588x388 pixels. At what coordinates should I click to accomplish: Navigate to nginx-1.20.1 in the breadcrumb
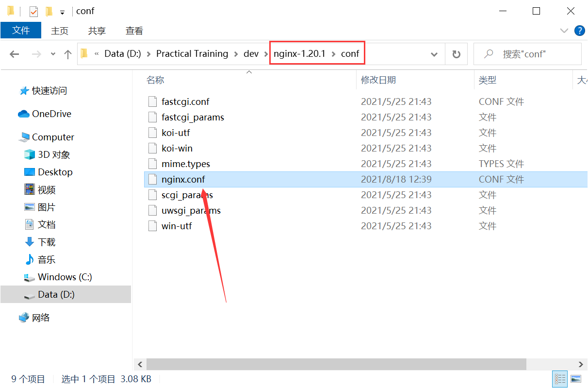pyautogui.click(x=299, y=54)
